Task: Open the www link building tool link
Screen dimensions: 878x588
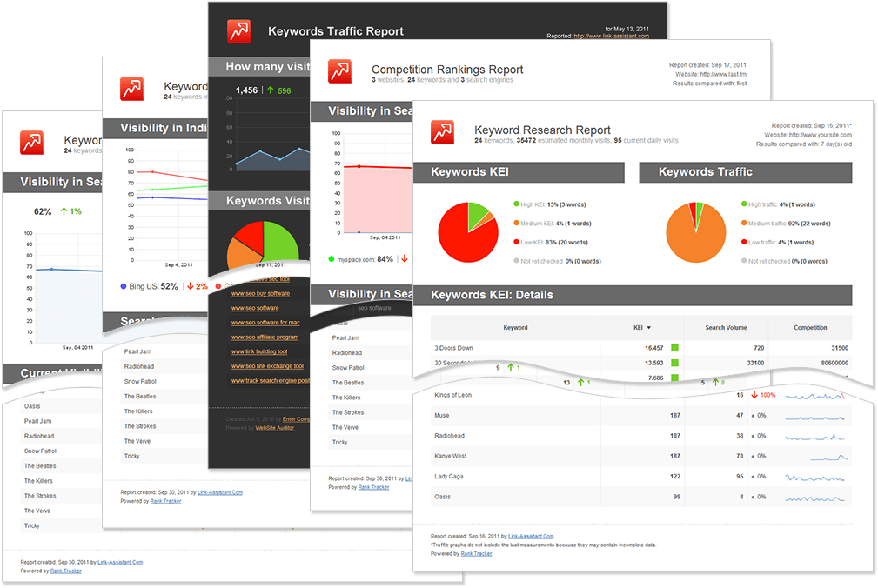Action: click(259, 352)
